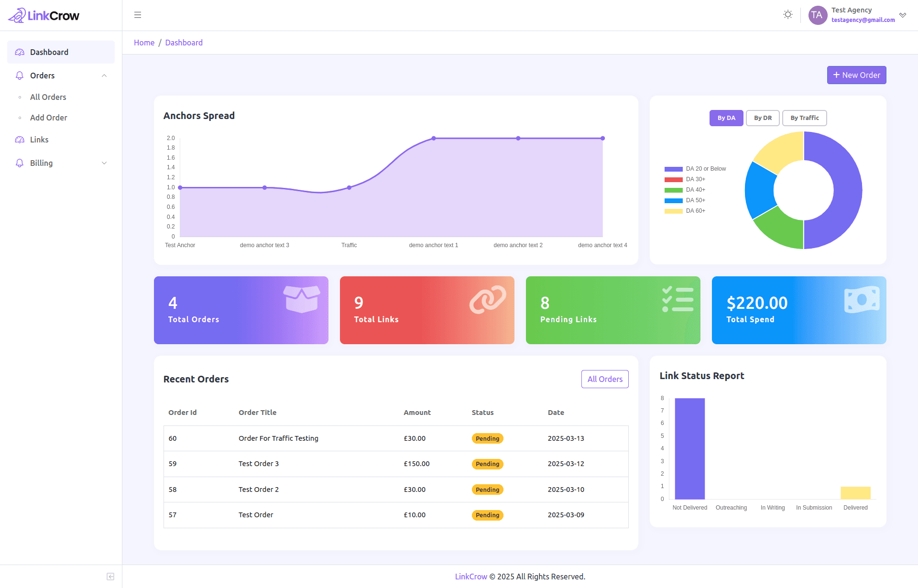Click the Dashboard gauge icon in sidebar
Image resolution: width=918 pixels, height=588 pixels.
click(x=20, y=52)
